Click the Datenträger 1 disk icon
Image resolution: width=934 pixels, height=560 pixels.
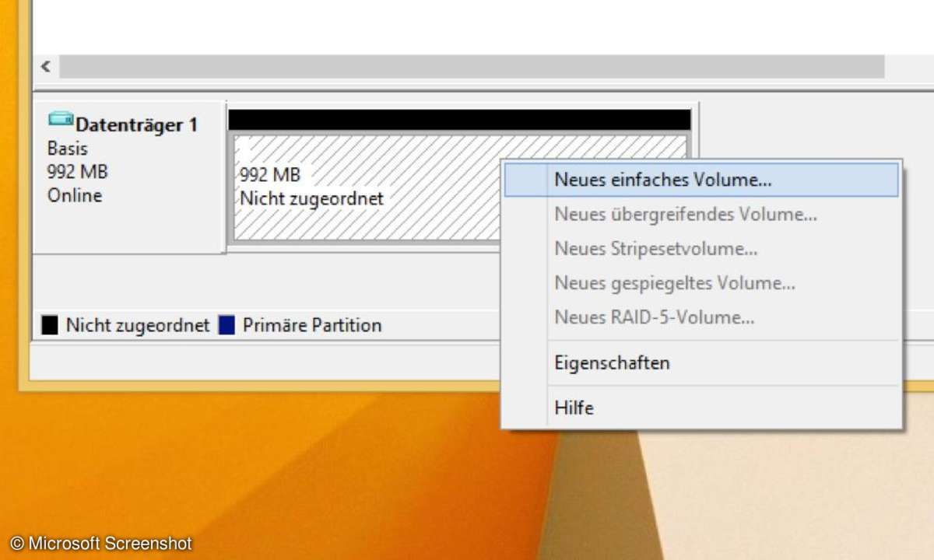61,120
